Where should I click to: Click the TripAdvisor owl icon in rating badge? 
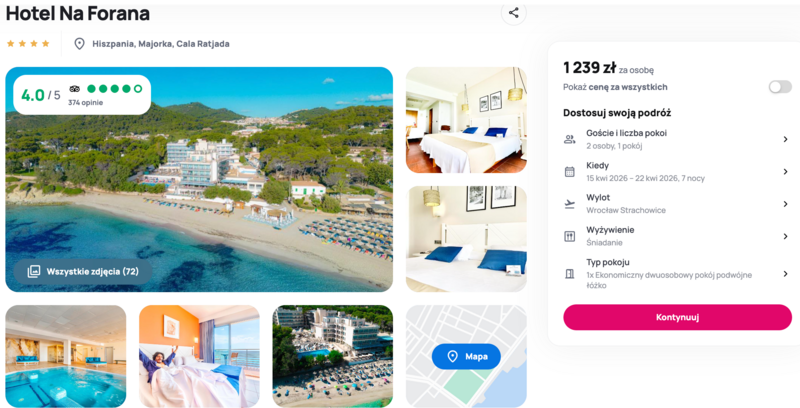(74, 89)
